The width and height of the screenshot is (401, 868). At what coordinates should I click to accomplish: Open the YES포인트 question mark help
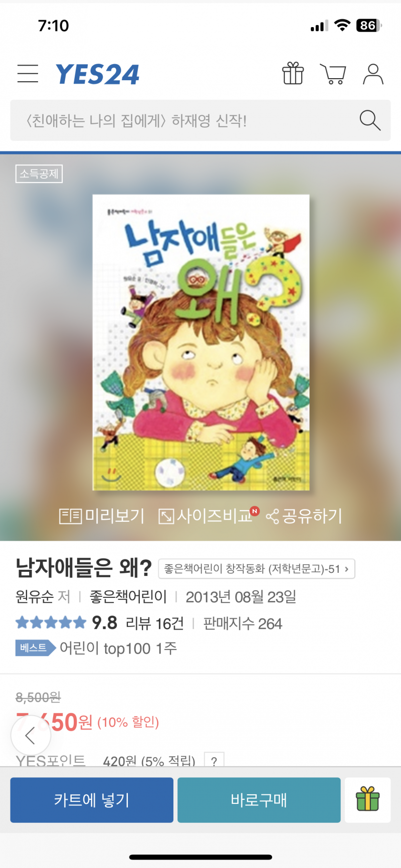pos(214,761)
